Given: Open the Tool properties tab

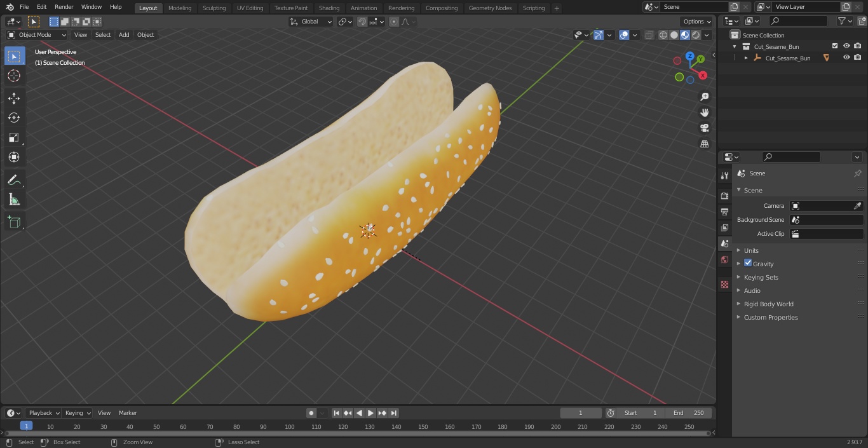Looking at the screenshot, I should (x=724, y=175).
